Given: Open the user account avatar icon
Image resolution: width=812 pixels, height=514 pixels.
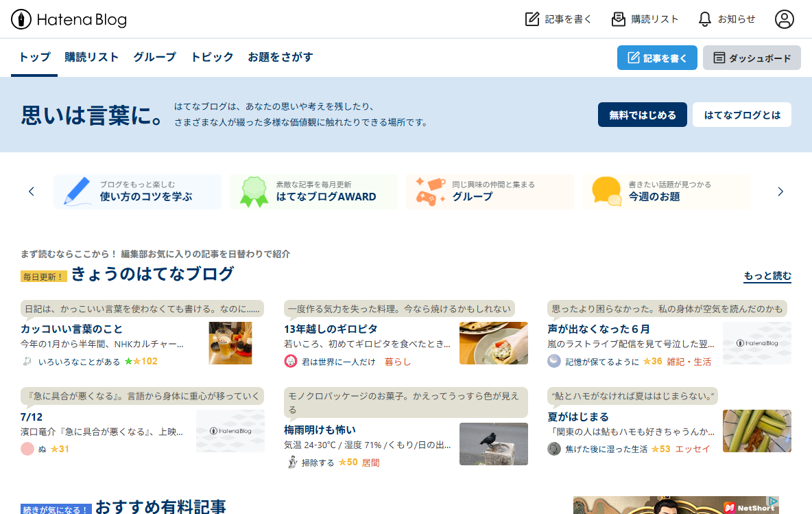Looking at the screenshot, I should [x=784, y=19].
